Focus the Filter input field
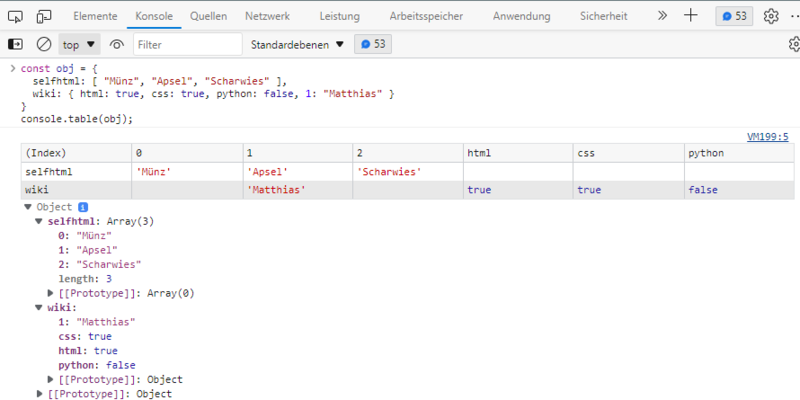This screenshot has width=800, height=400. pyautogui.click(x=188, y=44)
